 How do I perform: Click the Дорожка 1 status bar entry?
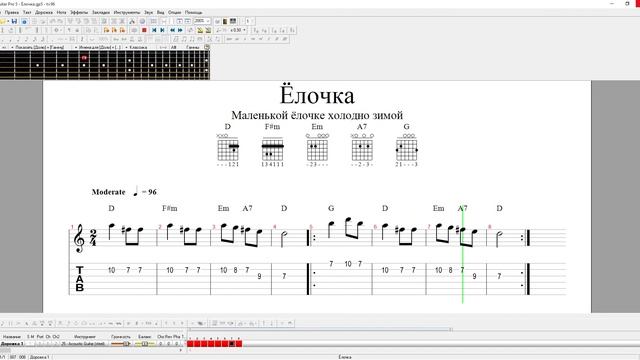tap(40, 357)
